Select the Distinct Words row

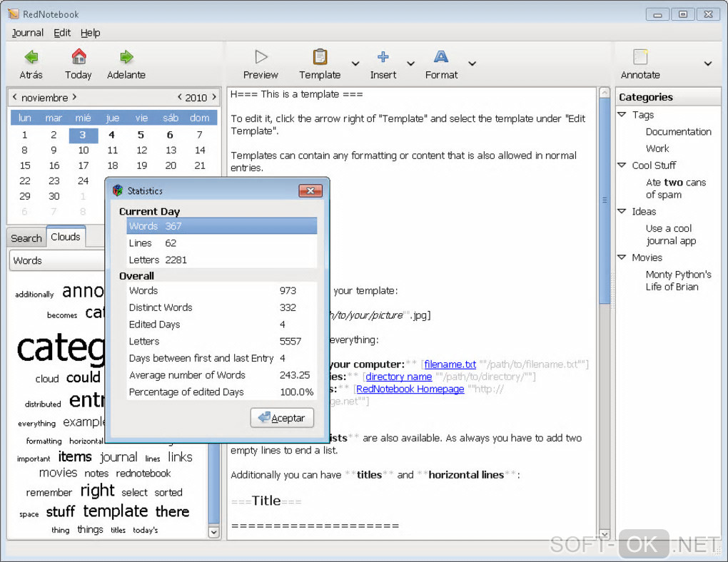[222, 307]
